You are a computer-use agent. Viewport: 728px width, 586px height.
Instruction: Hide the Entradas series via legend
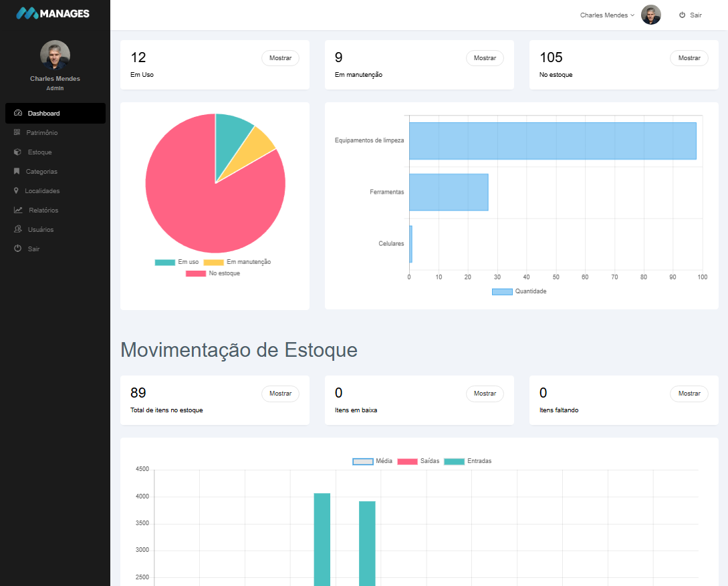coord(467,462)
